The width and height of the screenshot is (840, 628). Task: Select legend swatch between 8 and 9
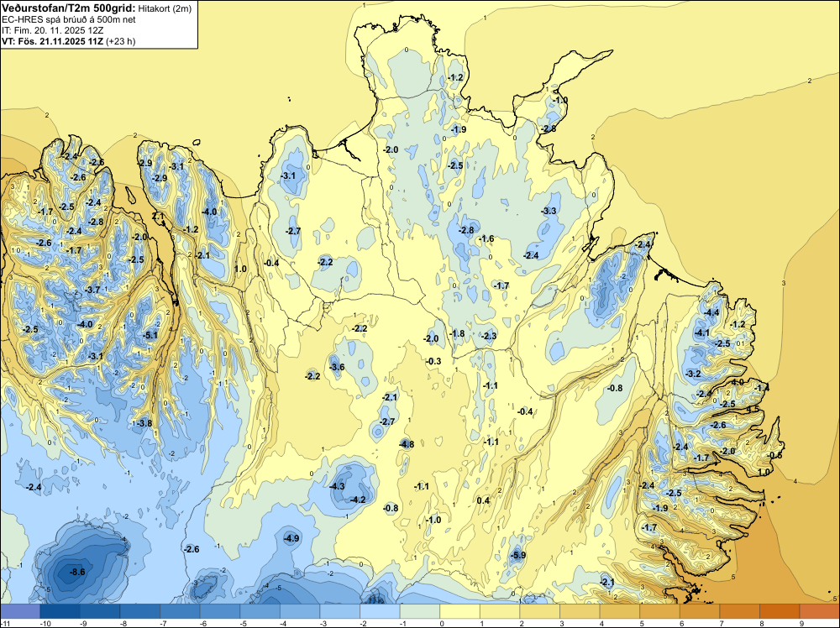click(780, 611)
